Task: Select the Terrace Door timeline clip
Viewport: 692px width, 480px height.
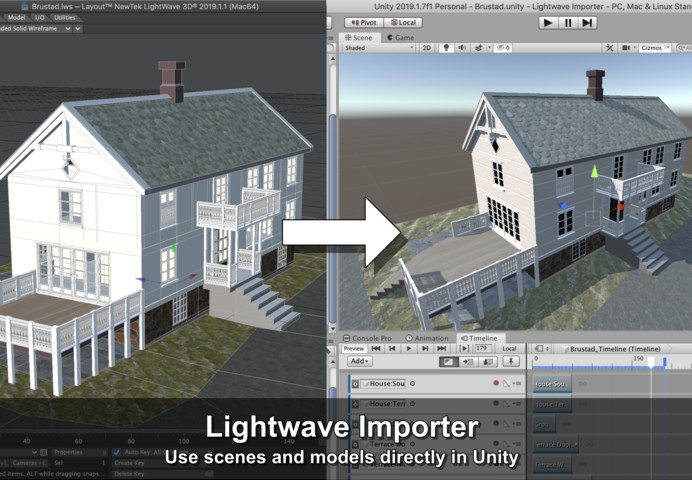Action: [556, 444]
